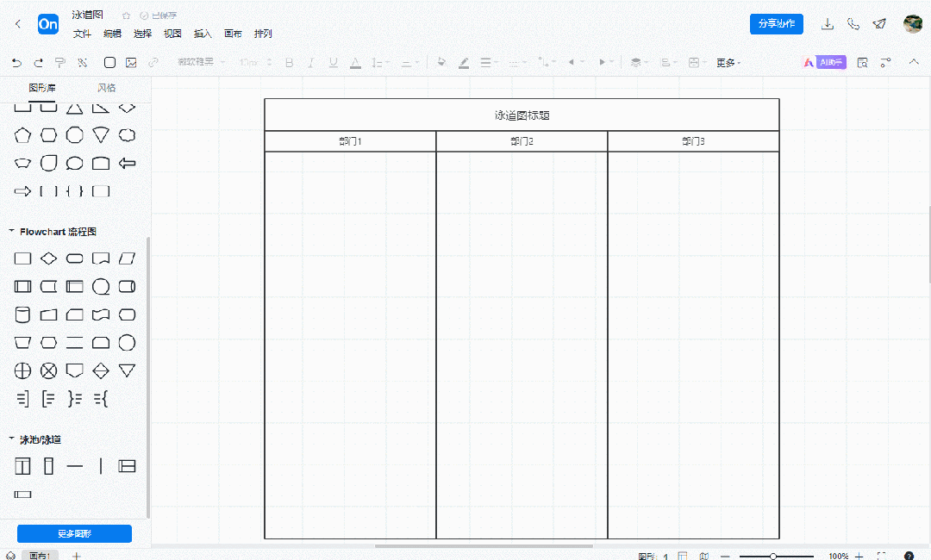Star the 泳道图 document as favorite
The height and width of the screenshot is (560, 931).
coord(126,16)
